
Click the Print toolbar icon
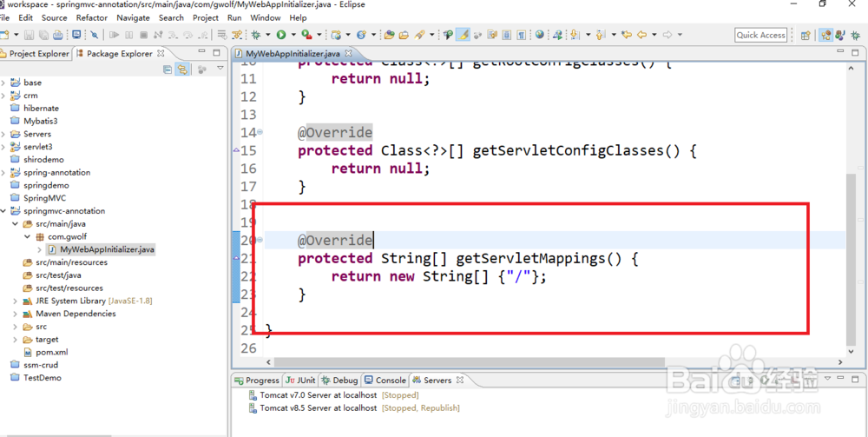[x=57, y=35]
